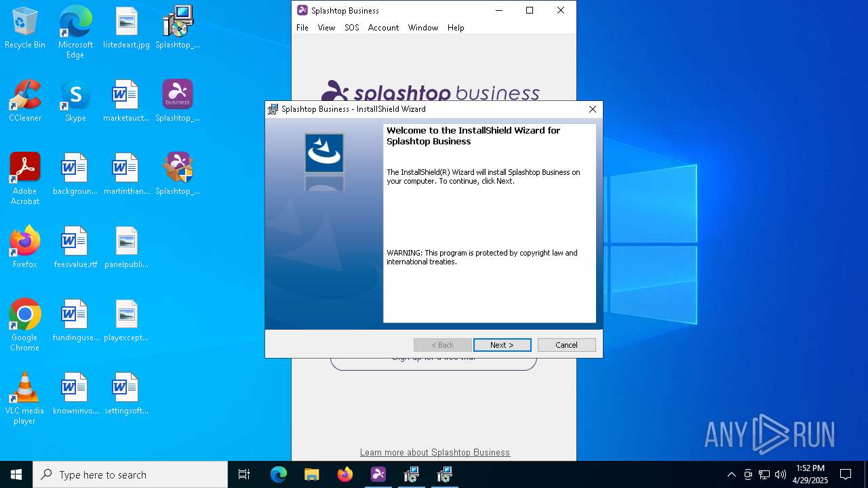
Task: Click the taskbar search box
Action: [130, 474]
